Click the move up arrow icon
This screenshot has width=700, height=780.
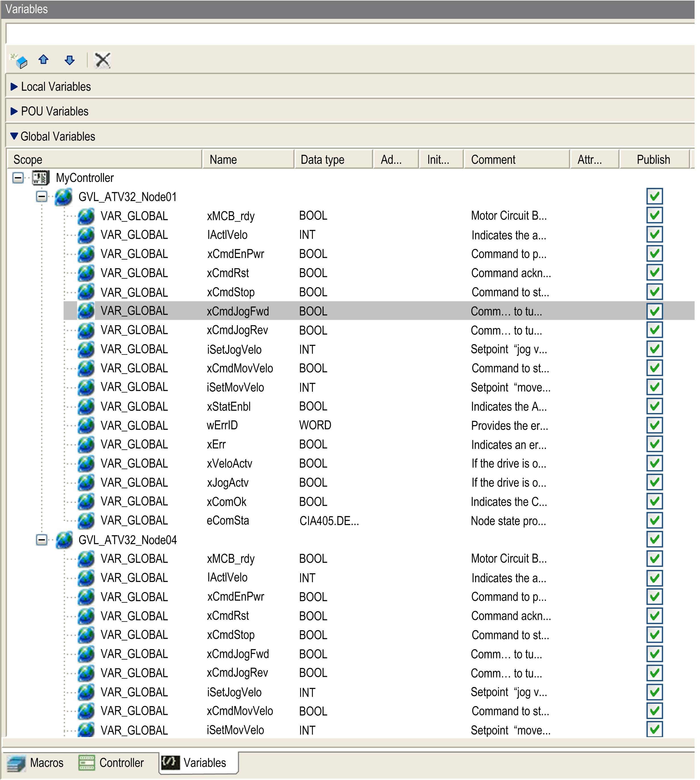pos(44,60)
